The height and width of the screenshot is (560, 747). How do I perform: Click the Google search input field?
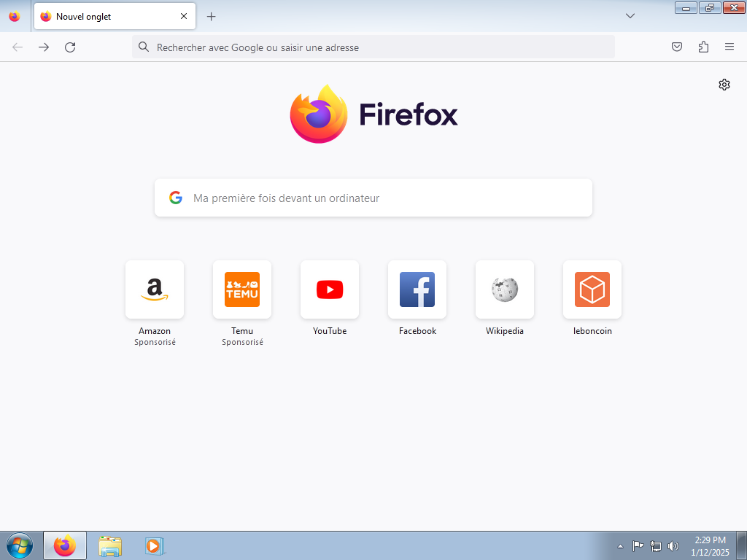click(x=373, y=197)
